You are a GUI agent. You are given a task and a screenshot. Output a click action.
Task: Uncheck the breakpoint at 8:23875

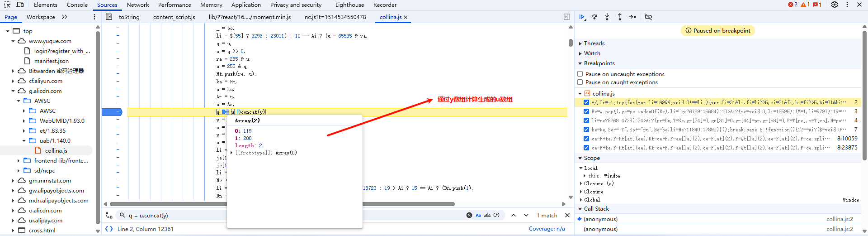pyautogui.click(x=586, y=148)
